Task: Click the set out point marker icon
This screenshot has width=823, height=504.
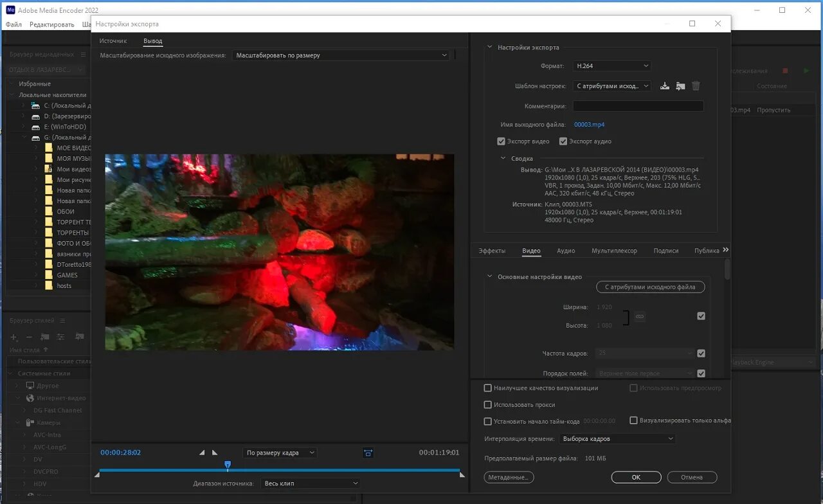Action: point(215,453)
